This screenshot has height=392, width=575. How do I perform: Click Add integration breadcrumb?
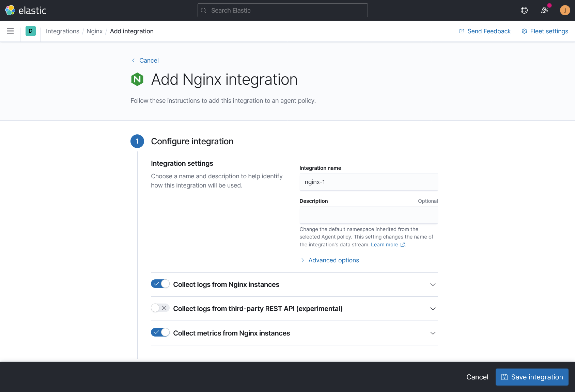click(132, 31)
